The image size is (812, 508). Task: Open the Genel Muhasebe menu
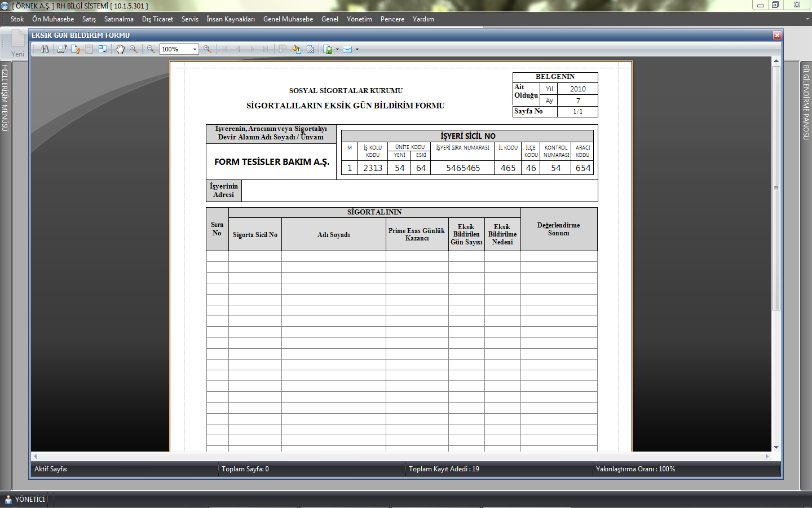tap(288, 19)
